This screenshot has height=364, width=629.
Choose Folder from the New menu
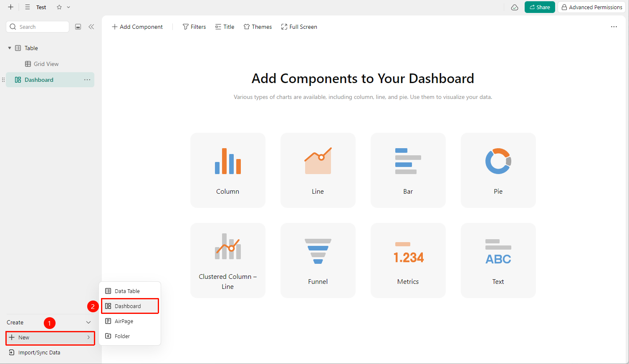pos(130,336)
